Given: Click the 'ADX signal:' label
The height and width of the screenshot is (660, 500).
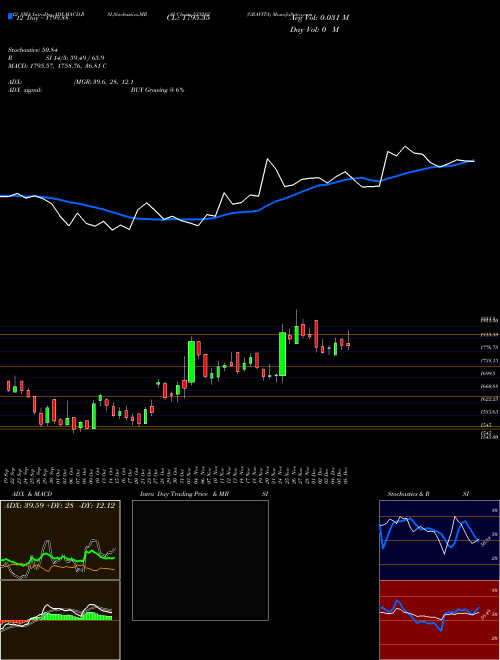Looking at the screenshot, I should click(x=25, y=90).
